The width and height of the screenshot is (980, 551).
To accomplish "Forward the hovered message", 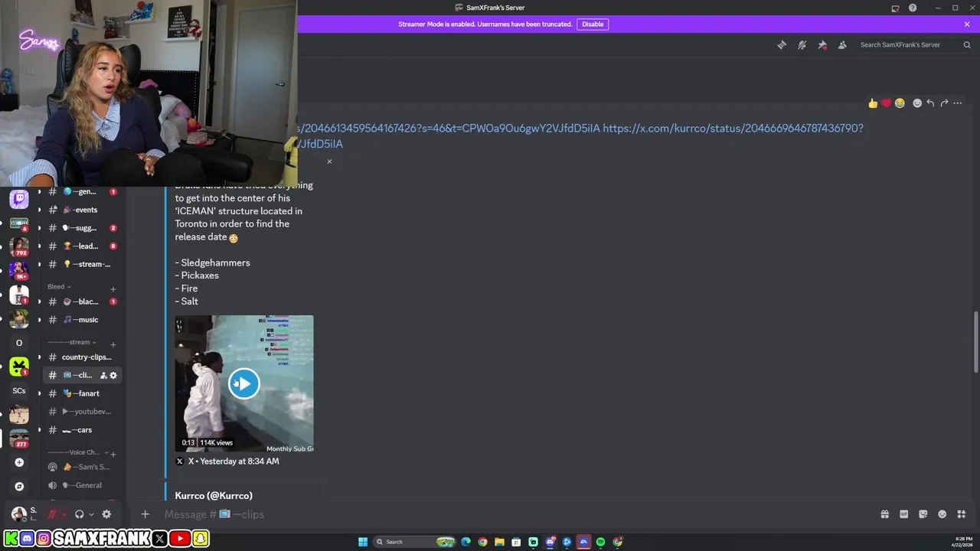I will 944,103.
